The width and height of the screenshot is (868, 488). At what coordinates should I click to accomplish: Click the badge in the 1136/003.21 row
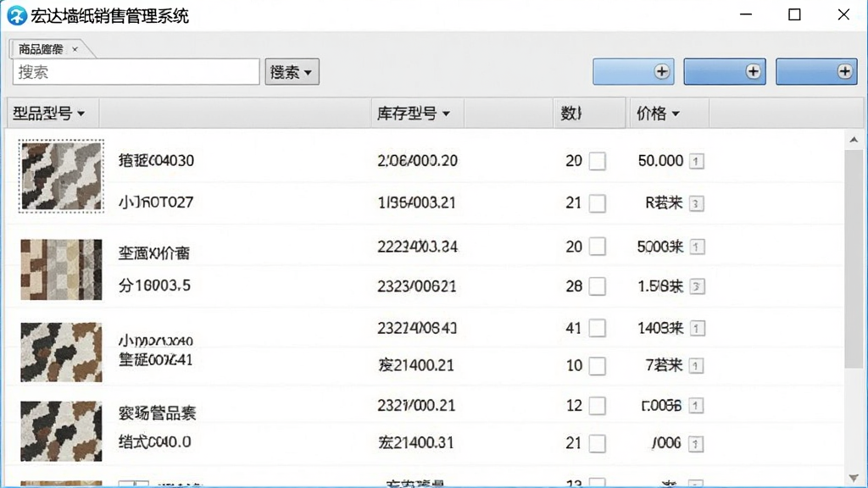[697, 203]
